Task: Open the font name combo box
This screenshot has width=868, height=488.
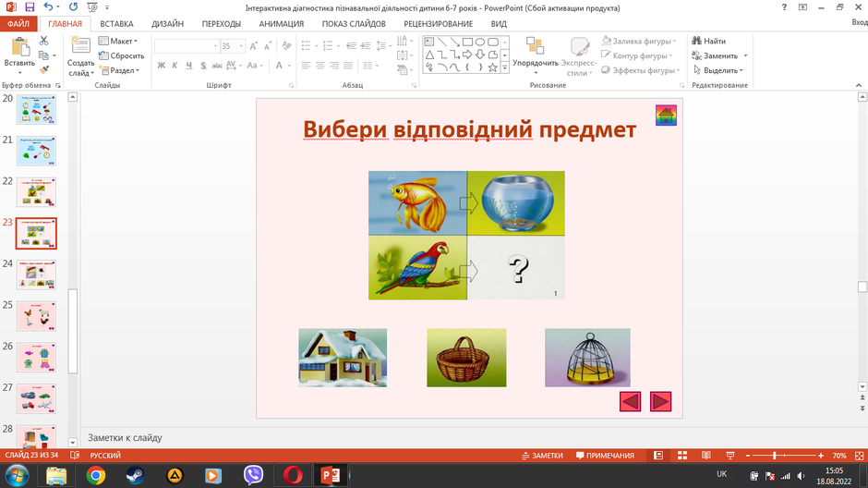Action: 187,46
